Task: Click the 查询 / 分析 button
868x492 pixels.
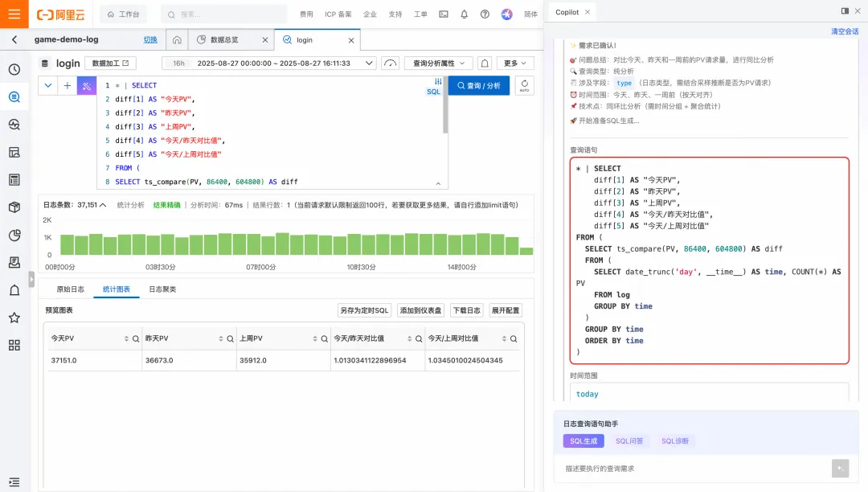Action: (479, 86)
